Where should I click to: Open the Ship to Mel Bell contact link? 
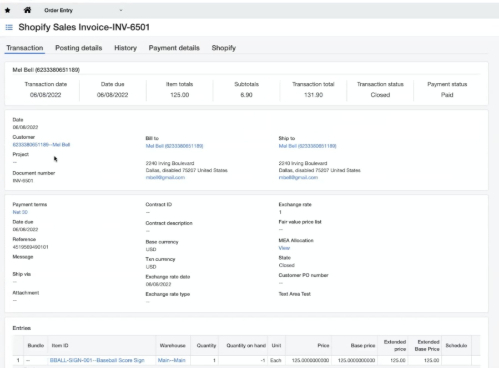(307, 146)
